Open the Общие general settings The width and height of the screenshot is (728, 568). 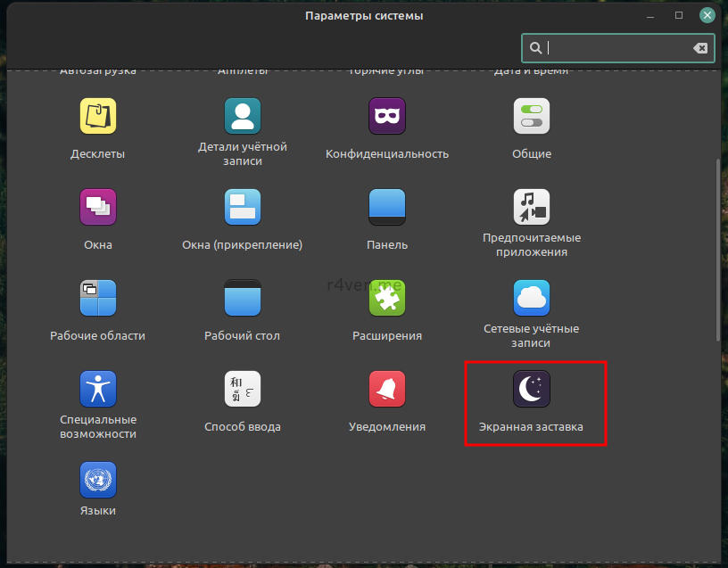click(x=532, y=117)
